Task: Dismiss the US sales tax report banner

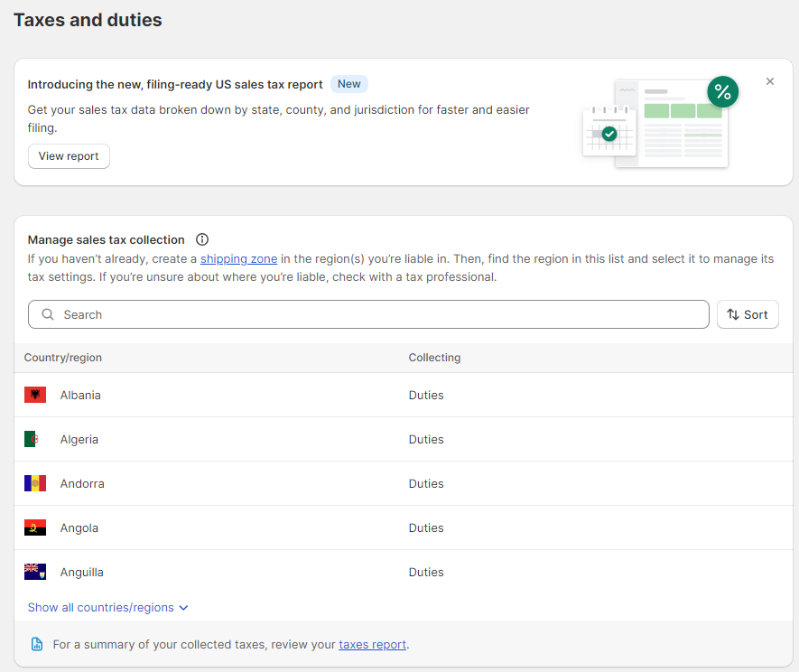Action: tap(770, 81)
